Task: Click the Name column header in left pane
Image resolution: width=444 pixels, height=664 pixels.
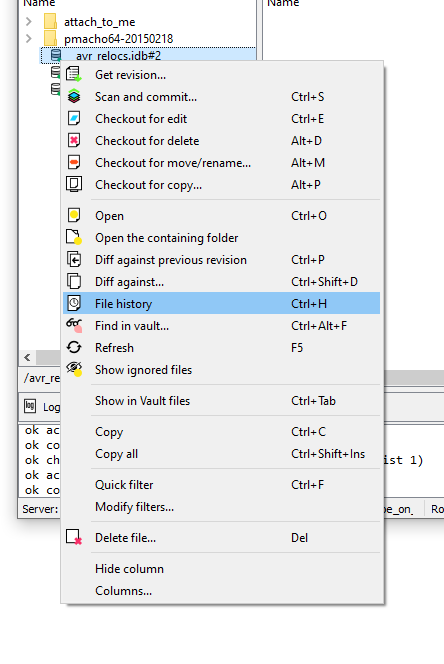Action: (39, 3)
